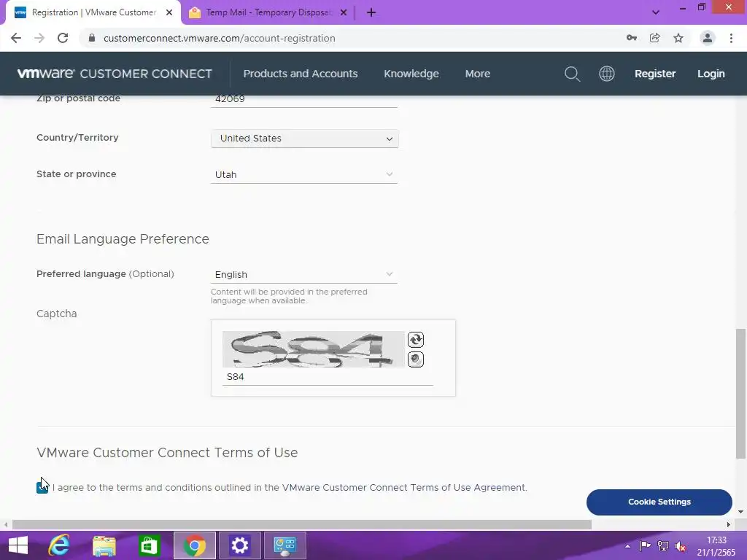The width and height of the screenshot is (747, 560).
Task: View site security lock info
Action: click(92, 38)
